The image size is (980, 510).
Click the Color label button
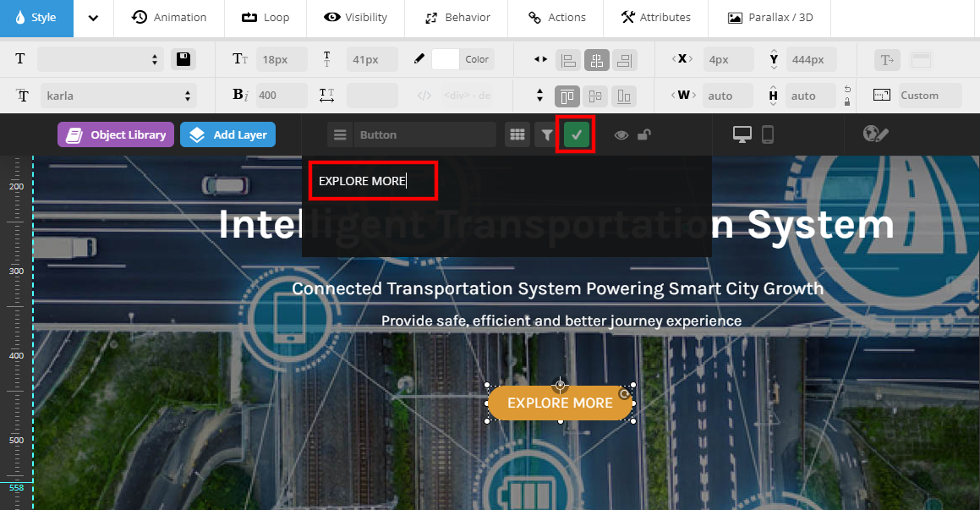[x=477, y=59]
